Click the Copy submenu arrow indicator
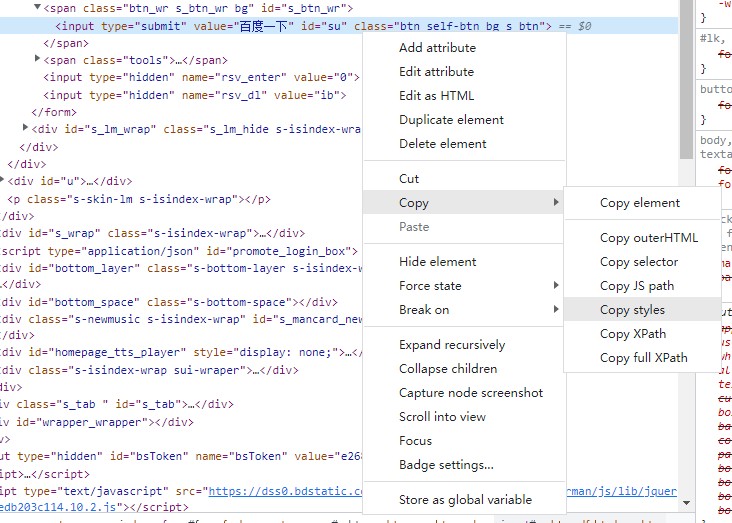The image size is (732, 523). 556,202
